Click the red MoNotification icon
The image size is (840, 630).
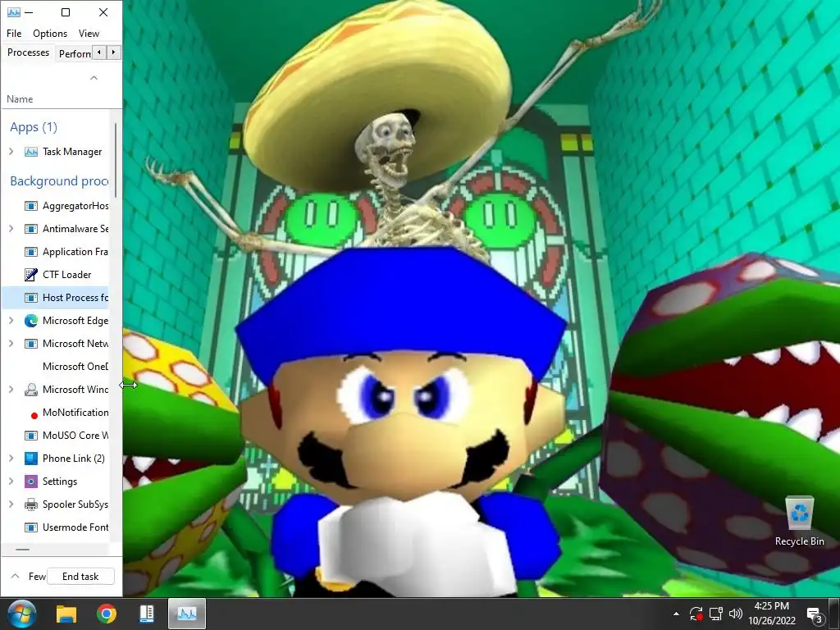pyautogui.click(x=34, y=415)
